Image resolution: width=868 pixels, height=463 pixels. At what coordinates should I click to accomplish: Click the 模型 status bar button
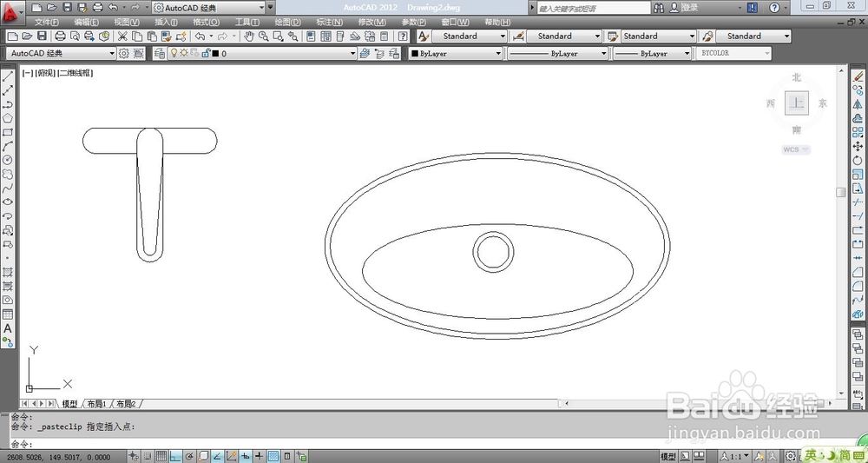pos(668,456)
